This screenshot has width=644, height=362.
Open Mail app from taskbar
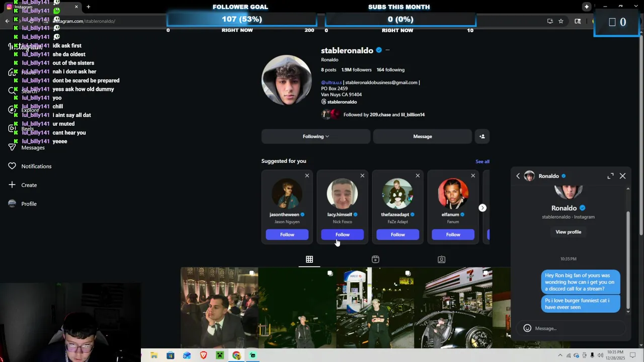(x=187, y=355)
